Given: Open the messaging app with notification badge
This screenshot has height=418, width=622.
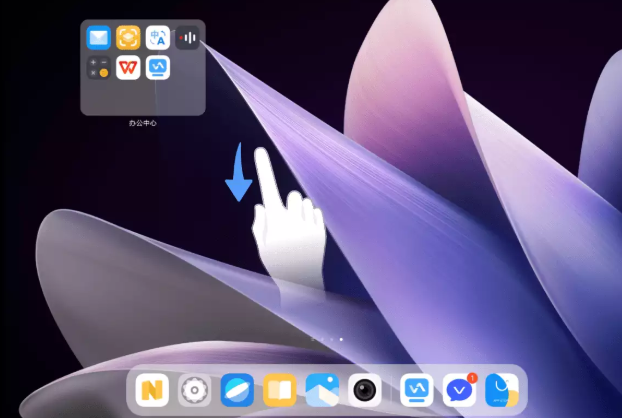Looking at the screenshot, I should pos(459,390).
